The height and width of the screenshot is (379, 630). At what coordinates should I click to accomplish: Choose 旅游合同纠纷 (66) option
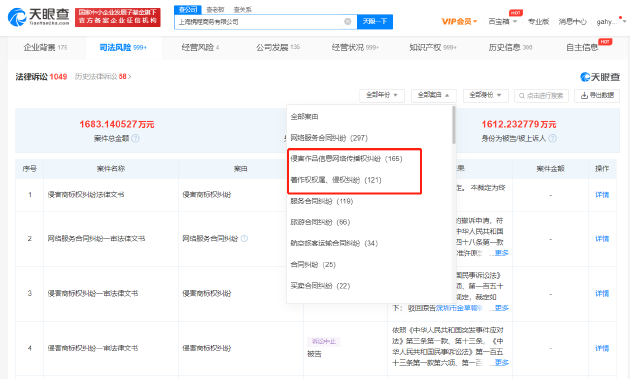click(320, 222)
